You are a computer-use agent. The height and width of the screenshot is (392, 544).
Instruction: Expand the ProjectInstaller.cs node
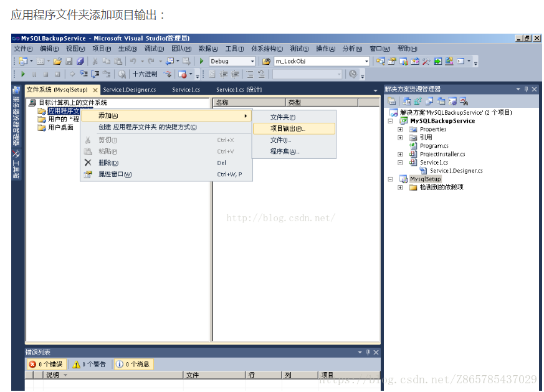(x=400, y=154)
